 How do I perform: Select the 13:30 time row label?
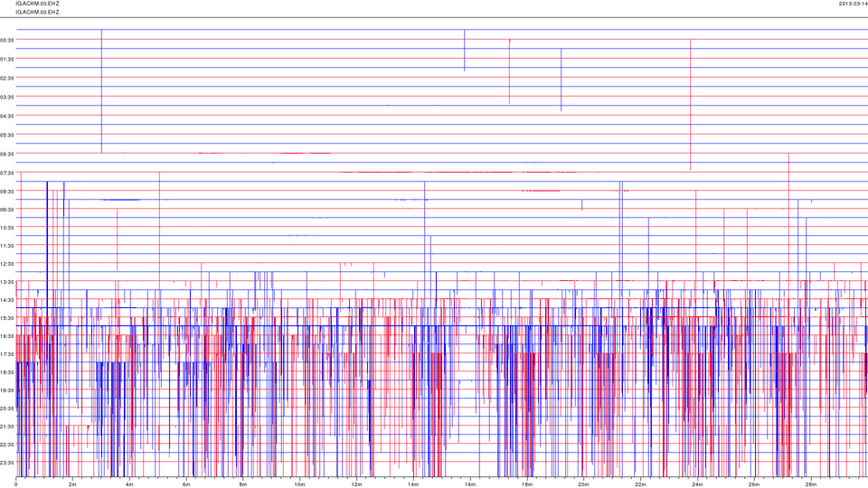point(7,282)
